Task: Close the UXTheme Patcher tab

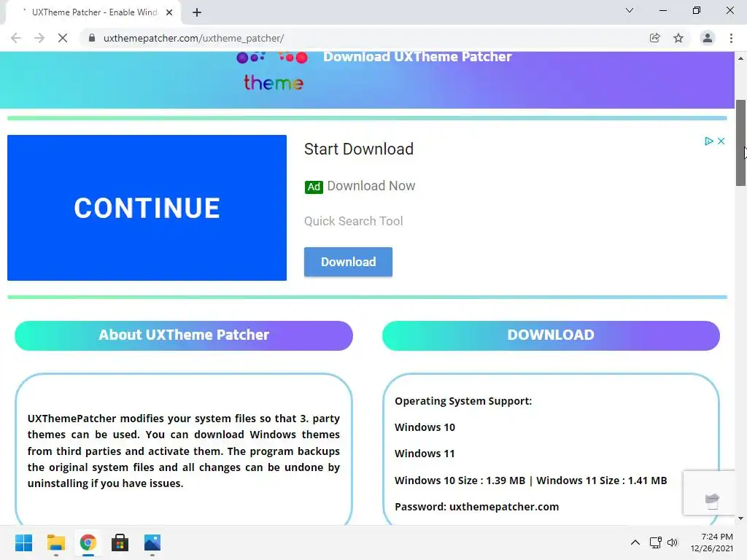Action: pyautogui.click(x=169, y=12)
